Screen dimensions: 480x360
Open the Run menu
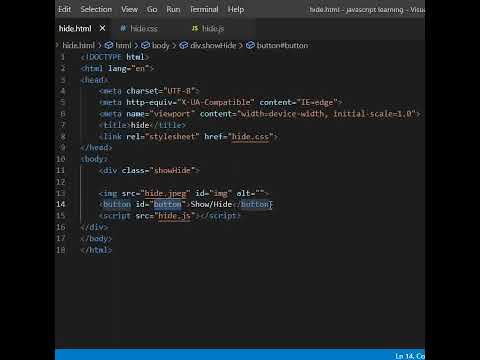pyautogui.click(x=173, y=9)
